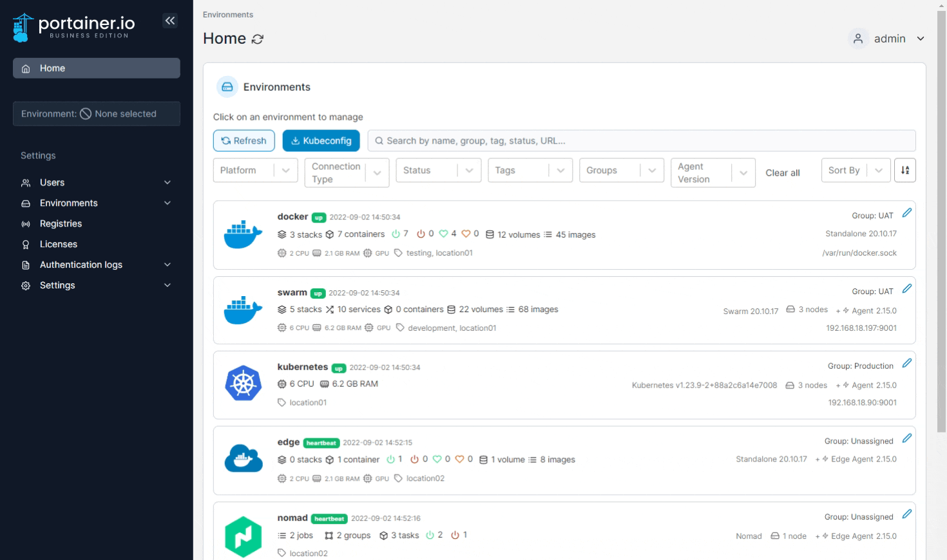
Task: Edit the swarm environment pencil icon
Action: tap(907, 288)
